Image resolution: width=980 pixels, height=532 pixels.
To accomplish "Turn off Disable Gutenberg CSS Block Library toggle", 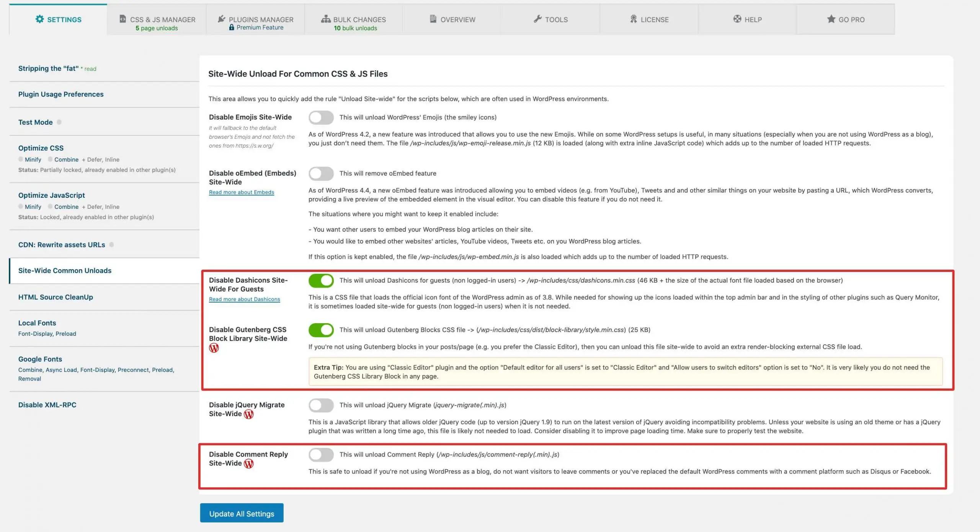I will tap(321, 330).
